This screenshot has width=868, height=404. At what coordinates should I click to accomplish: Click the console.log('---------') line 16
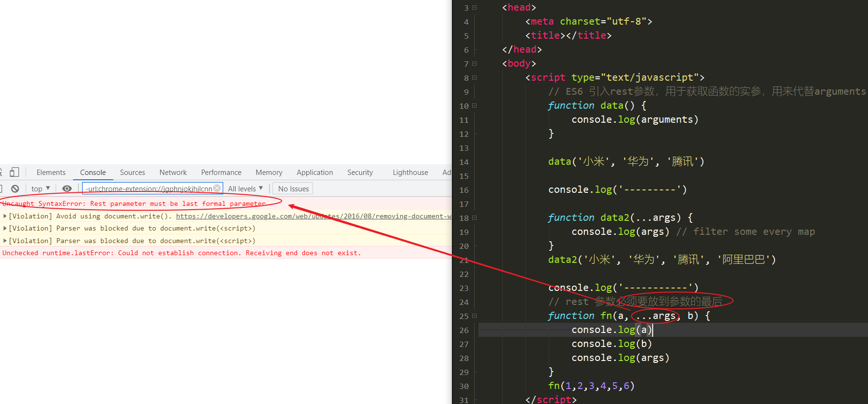pyautogui.click(x=618, y=189)
